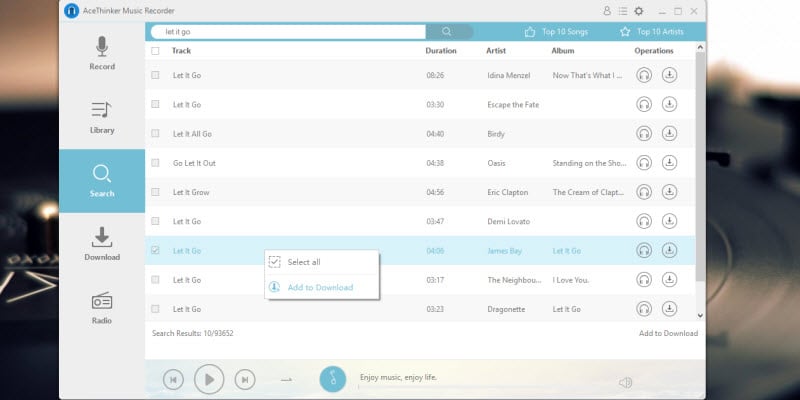
Task: Open Top 10 Artists
Action: (652, 32)
